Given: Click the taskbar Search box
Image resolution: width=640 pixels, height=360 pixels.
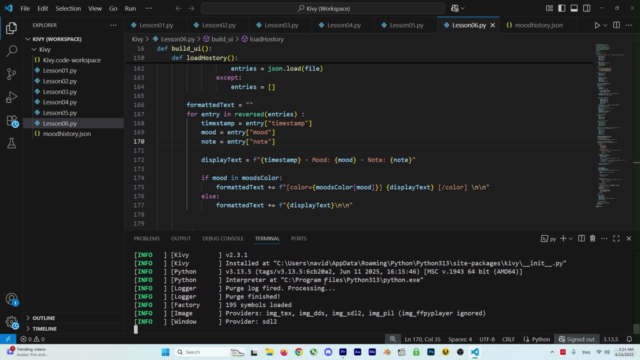Looking at the screenshot, I should (x=210, y=352).
